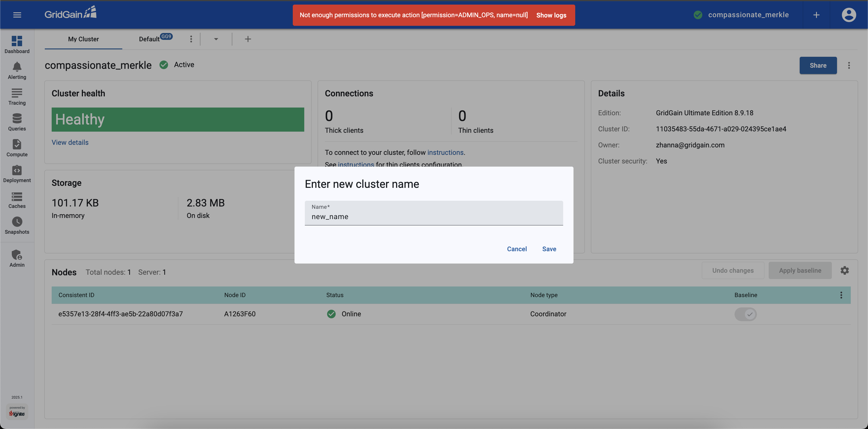
Task: Switch to the My Cluster tab
Action: [83, 39]
